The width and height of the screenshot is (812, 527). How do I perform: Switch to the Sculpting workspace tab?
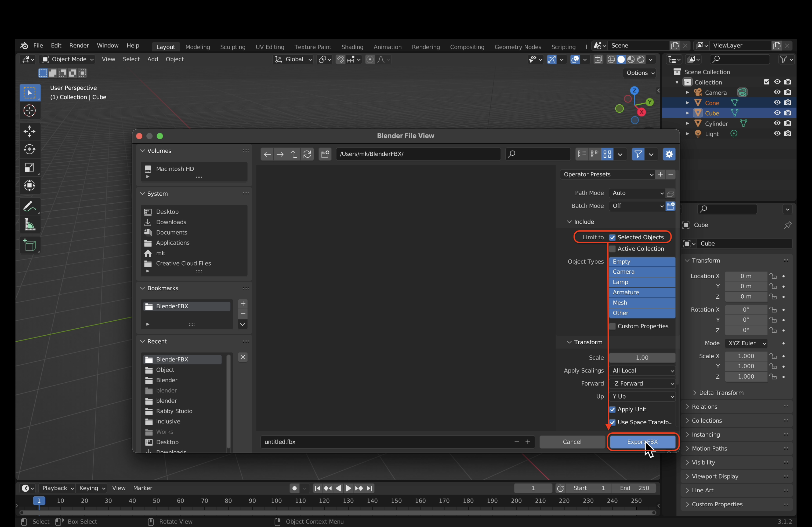233,47
